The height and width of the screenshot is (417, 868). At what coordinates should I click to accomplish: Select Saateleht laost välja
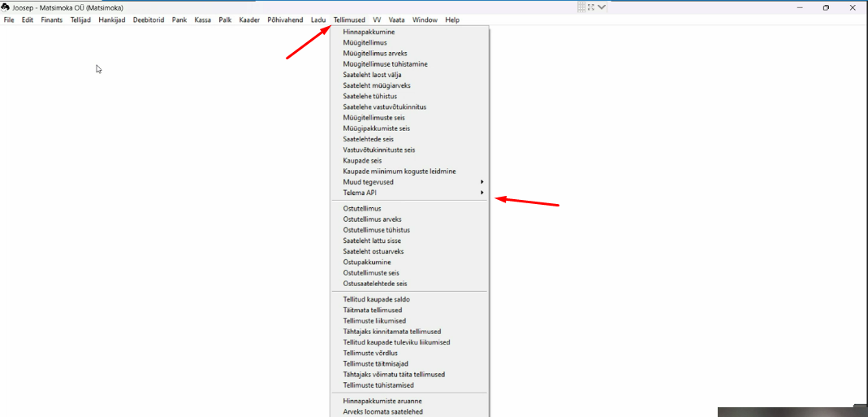378,75
